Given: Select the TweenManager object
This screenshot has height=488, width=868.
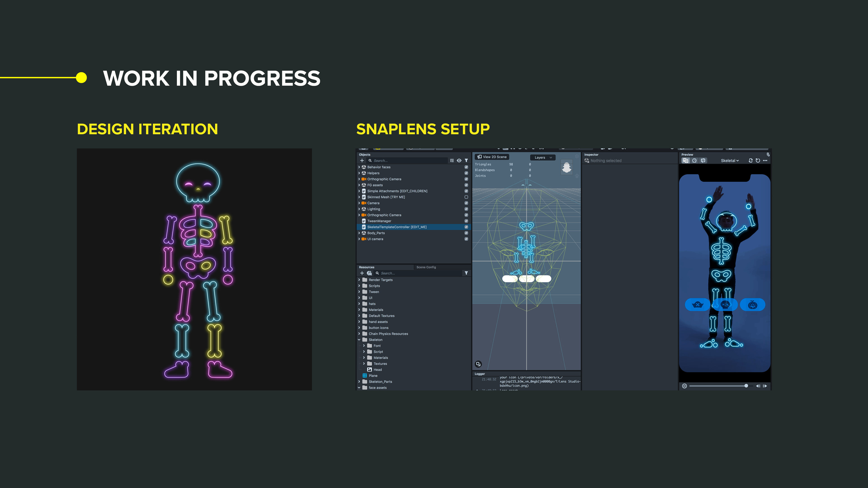Looking at the screenshot, I should (379, 221).
